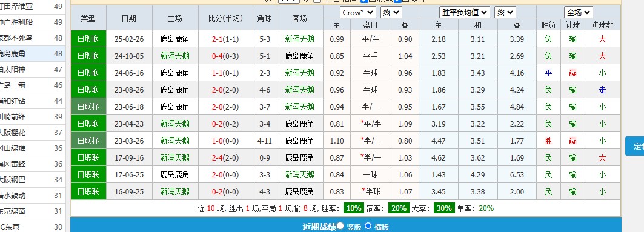Open the 终 dropdown beside 胜平负均值
Image resolution: width=644 pixels, height=232 pixels.
coord(505,12)
